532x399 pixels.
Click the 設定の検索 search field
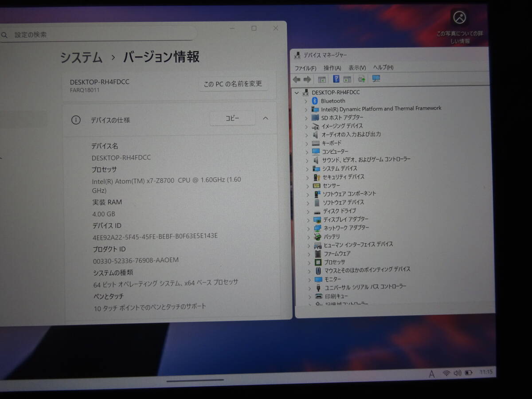98,34
